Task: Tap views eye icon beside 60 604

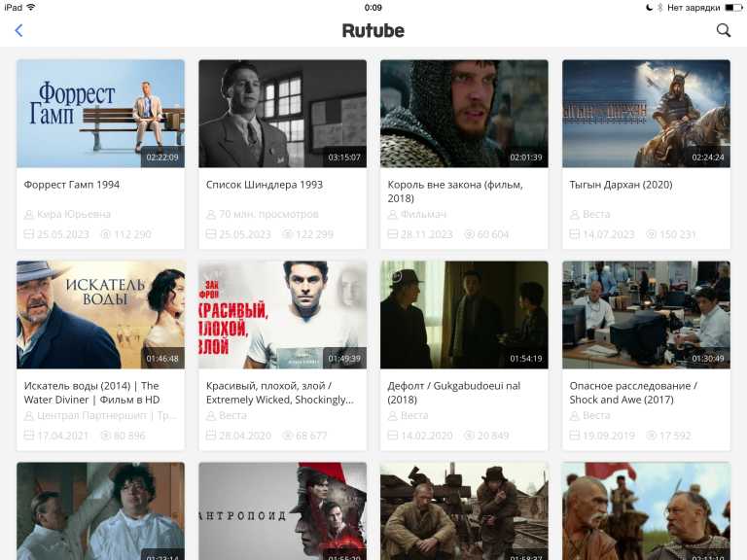Action: (x=469, y=234)
